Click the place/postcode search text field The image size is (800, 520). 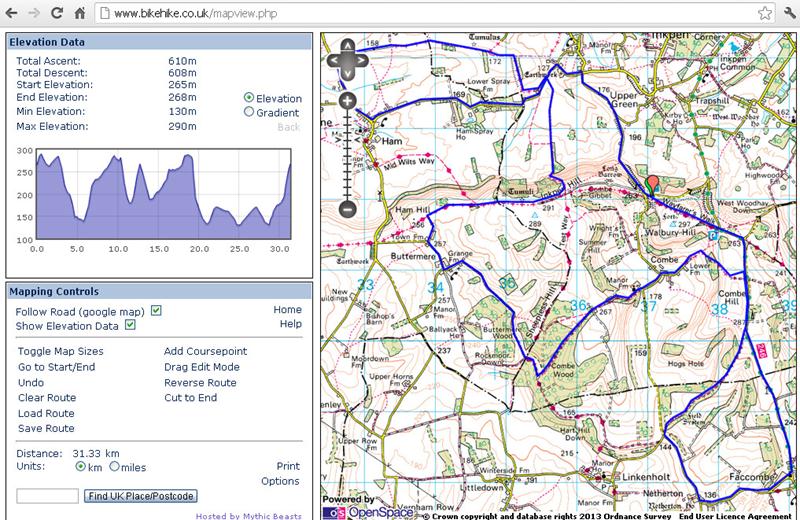(48, 496)
